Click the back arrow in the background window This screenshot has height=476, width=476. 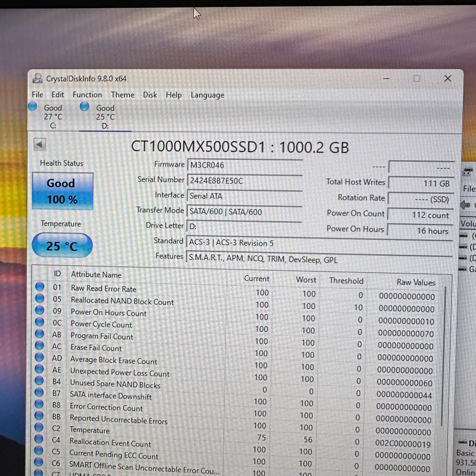pos(465,205)
